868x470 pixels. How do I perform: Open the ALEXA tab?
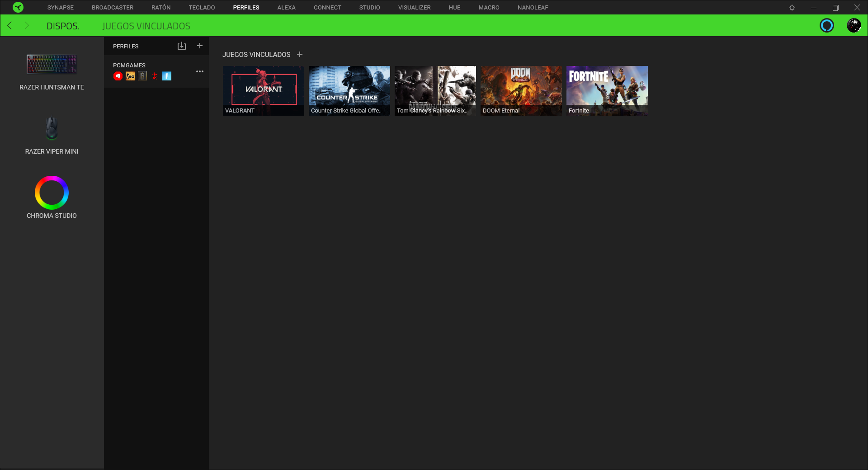tap(286, 8)
